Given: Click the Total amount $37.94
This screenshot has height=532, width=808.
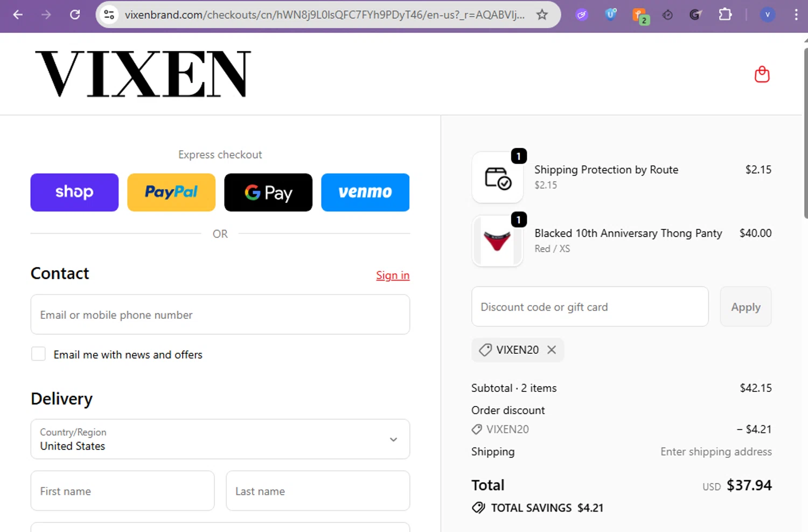Looking at the screenshot, I should coord(749,485).
